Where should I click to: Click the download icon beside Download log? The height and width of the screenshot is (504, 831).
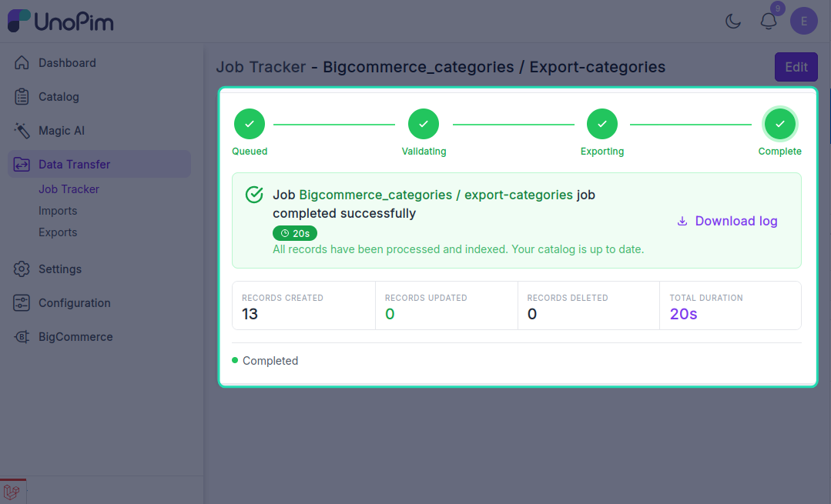[682, 221]
